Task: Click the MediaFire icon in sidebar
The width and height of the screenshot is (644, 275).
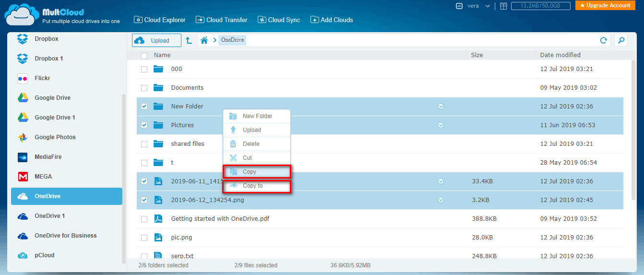Action: (x=23, y=157)
